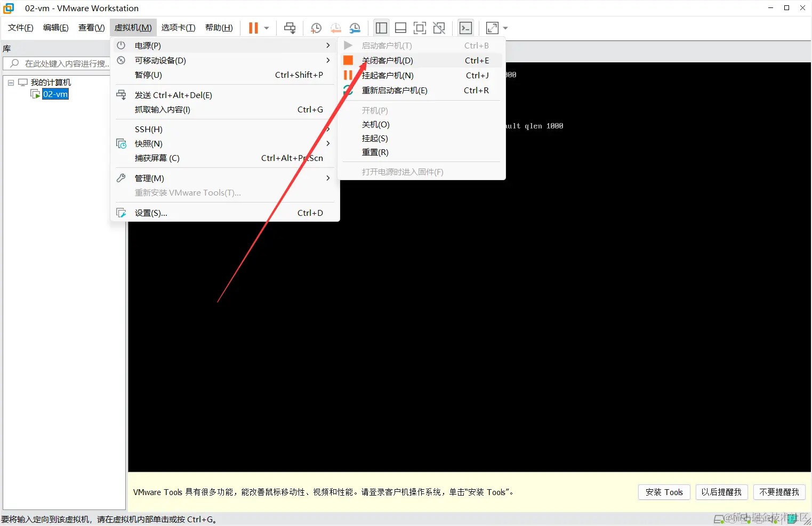Click the snapshot icon beside 快照(N)
812x526 pixels.
tap(121, 143)
